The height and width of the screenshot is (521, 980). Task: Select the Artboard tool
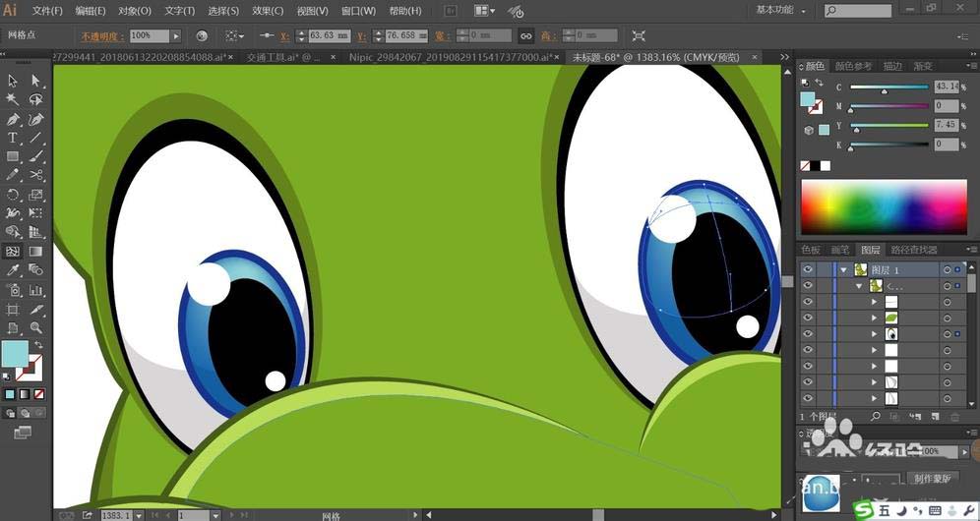click(x=13, y=310)
